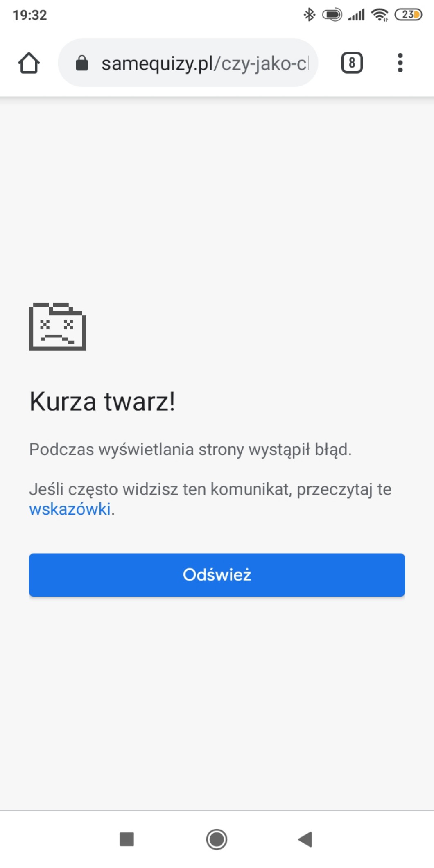Tap the Bluetooth status bar icon

(x=309, y=15)
